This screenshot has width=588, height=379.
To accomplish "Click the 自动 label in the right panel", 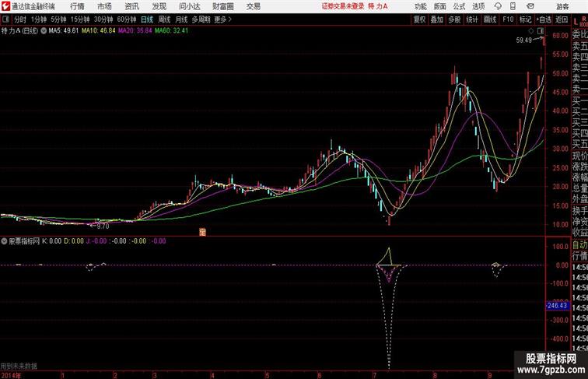I will [x=579, y=245].
